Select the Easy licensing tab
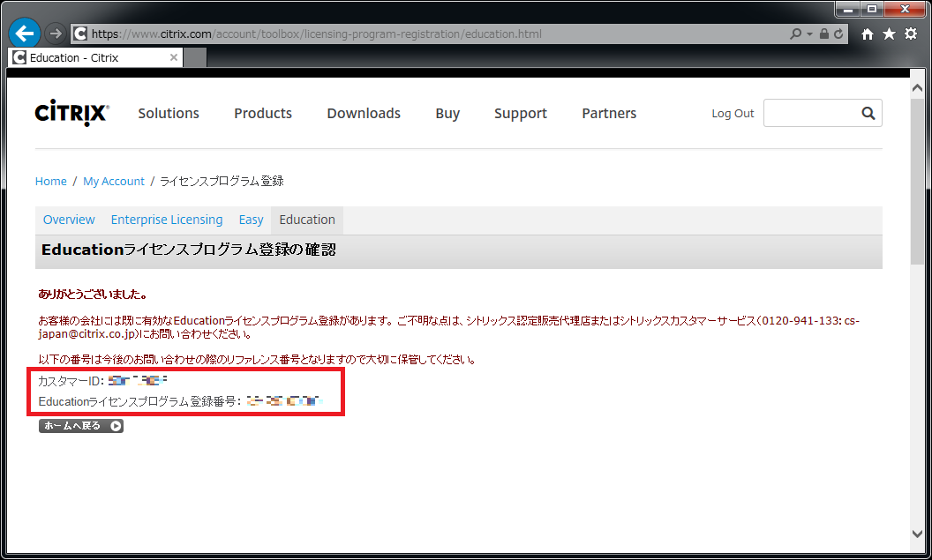The width and height of the screenshot is (932, 560). [251, 220]
